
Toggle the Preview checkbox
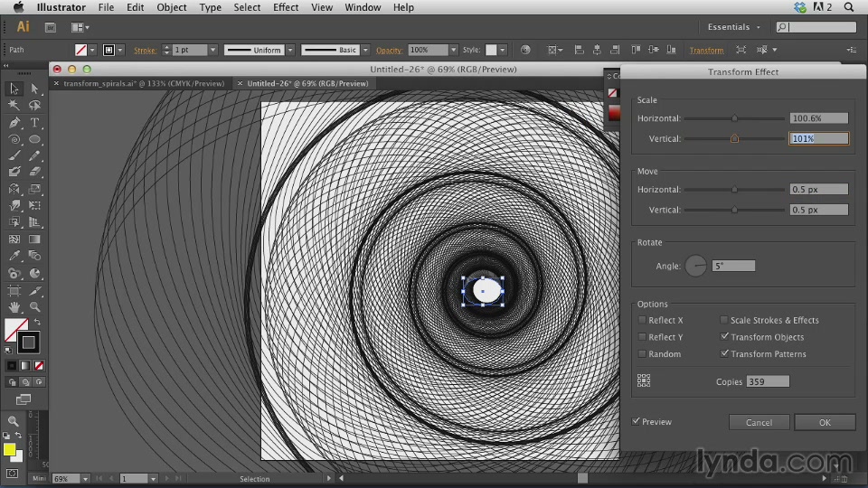click(636, 421)
